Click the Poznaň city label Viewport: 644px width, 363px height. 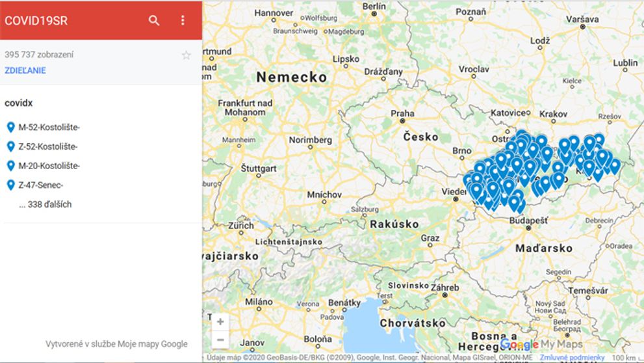pos(470,12)
